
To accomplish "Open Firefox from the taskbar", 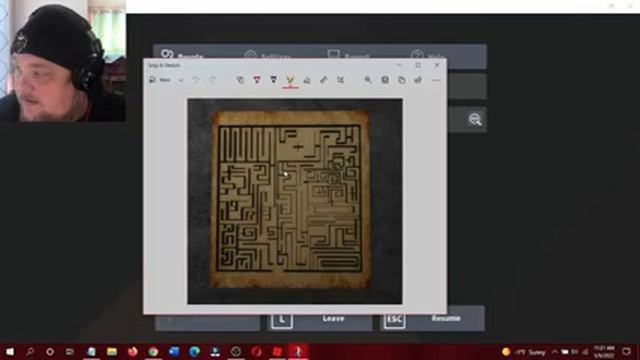I will [x=133, y=351].
